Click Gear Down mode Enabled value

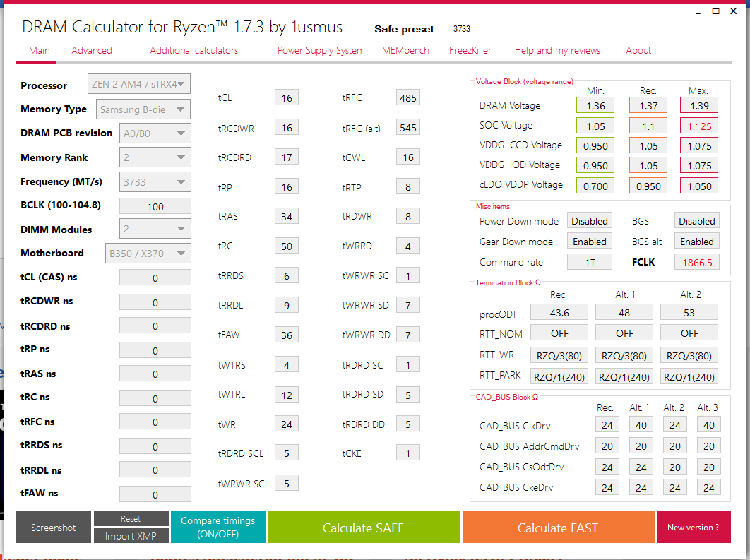(589, 241)
